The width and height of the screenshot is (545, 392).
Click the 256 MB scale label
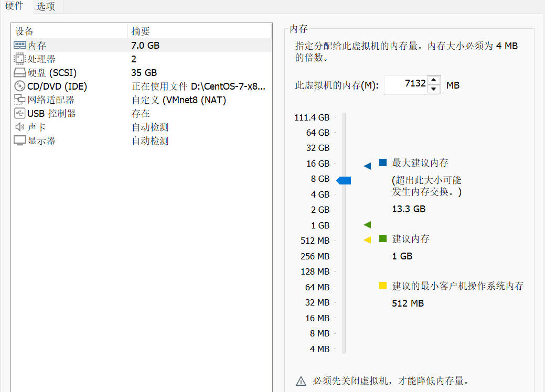[x=315, y=256]
